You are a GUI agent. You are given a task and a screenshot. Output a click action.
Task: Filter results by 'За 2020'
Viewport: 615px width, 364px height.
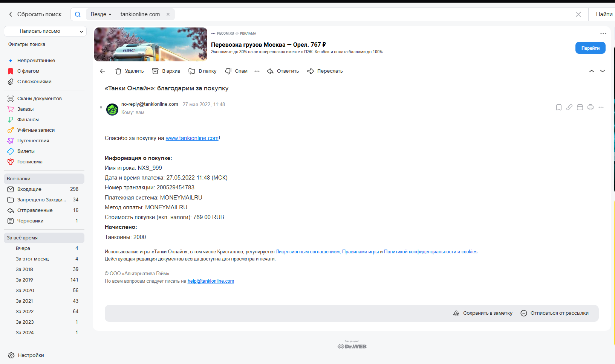point(44,291)
